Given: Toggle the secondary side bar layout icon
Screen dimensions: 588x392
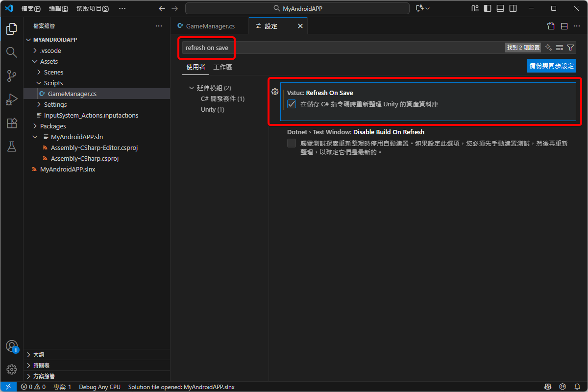Looking at the screenshot, I should pyautogui.click(x=513, y=8).
